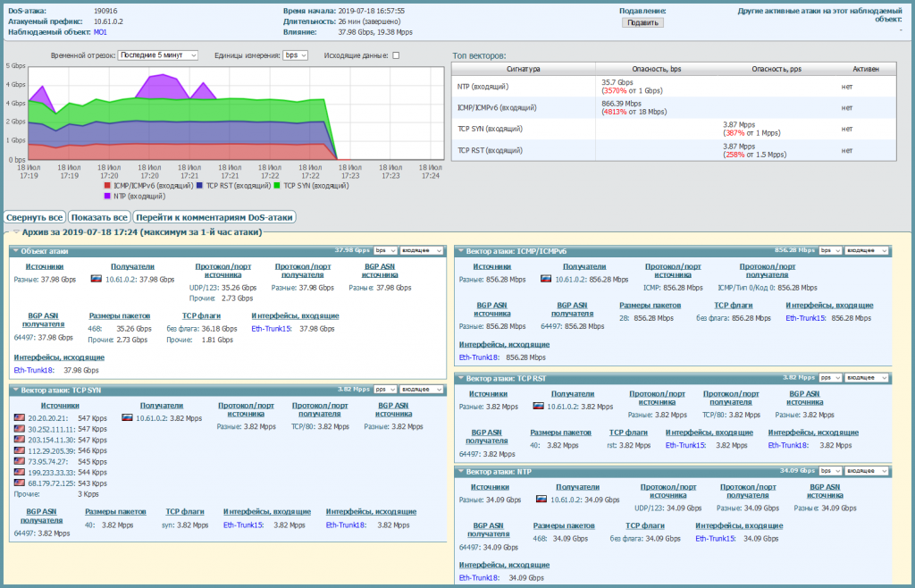Open the Единицы измерения bps dropdown
Viewport: 915px width, 588px height.
[296, 55]
